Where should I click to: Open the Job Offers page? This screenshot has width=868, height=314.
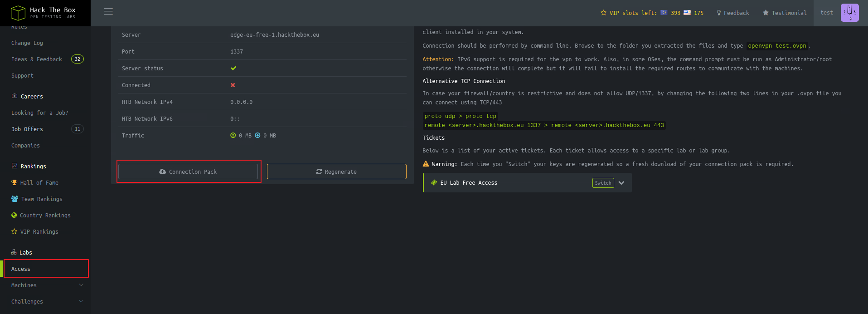click(x=27, y=129)
